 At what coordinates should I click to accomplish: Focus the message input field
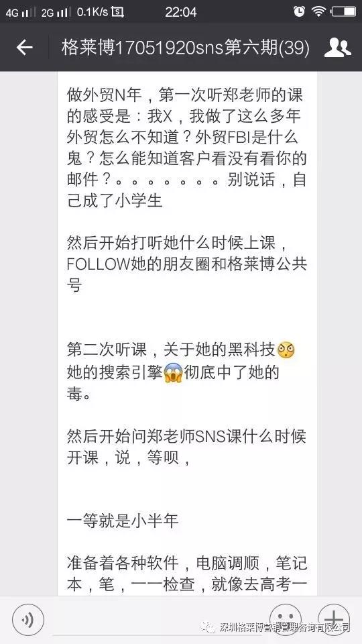click(x=156, y=620)
